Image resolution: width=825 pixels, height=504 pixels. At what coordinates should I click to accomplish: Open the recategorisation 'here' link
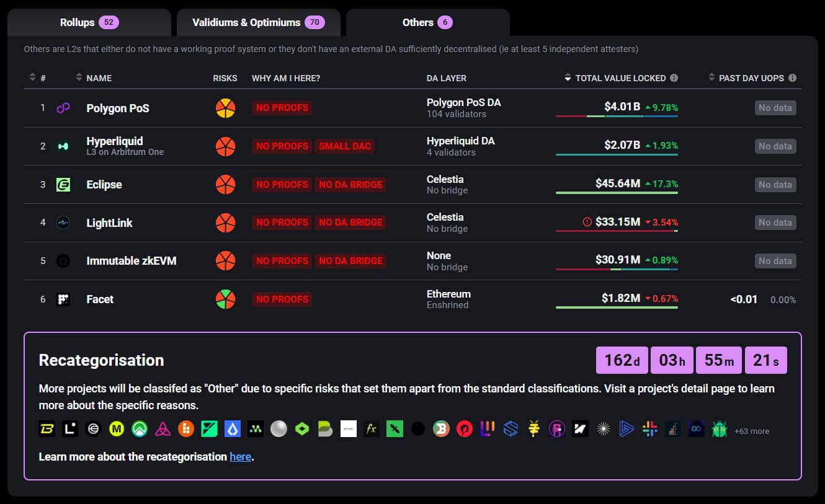point(240,457)
